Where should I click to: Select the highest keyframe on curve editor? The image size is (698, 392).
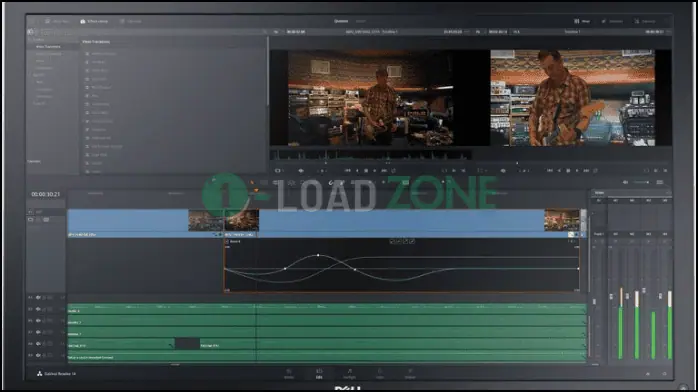coord(318,255)
